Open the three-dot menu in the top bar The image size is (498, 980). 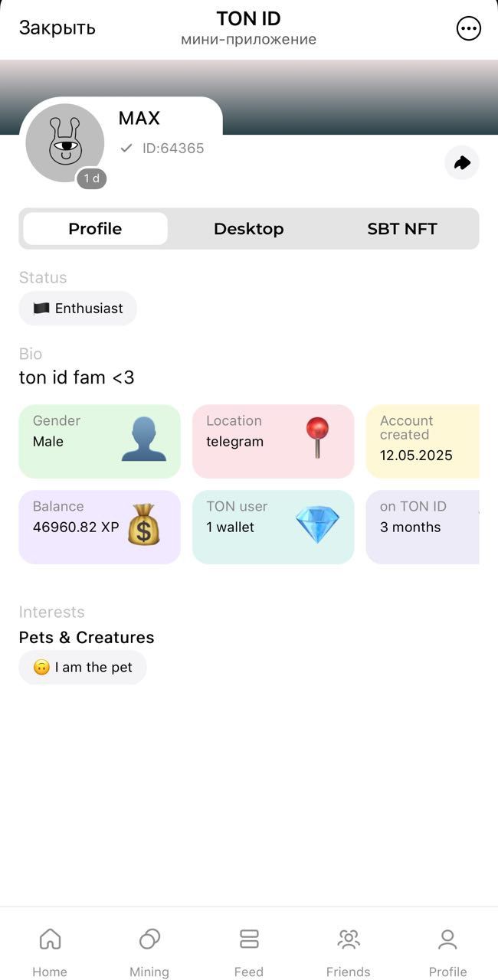click(x=468, y=28)
